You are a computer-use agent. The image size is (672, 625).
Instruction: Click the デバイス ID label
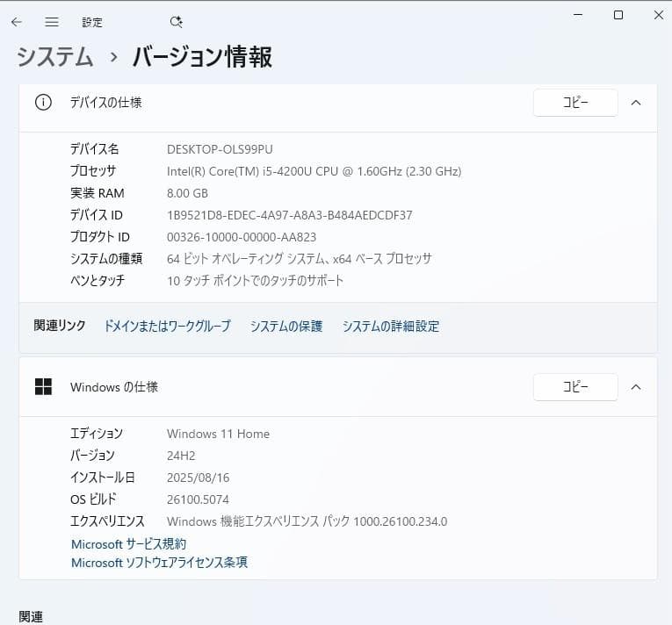(97, 215)
